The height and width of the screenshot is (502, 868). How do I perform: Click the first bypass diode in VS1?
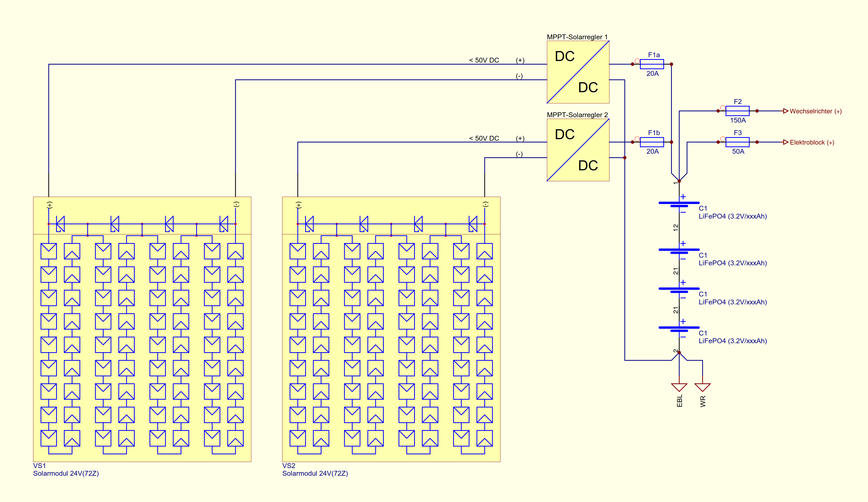click(60, 224)
